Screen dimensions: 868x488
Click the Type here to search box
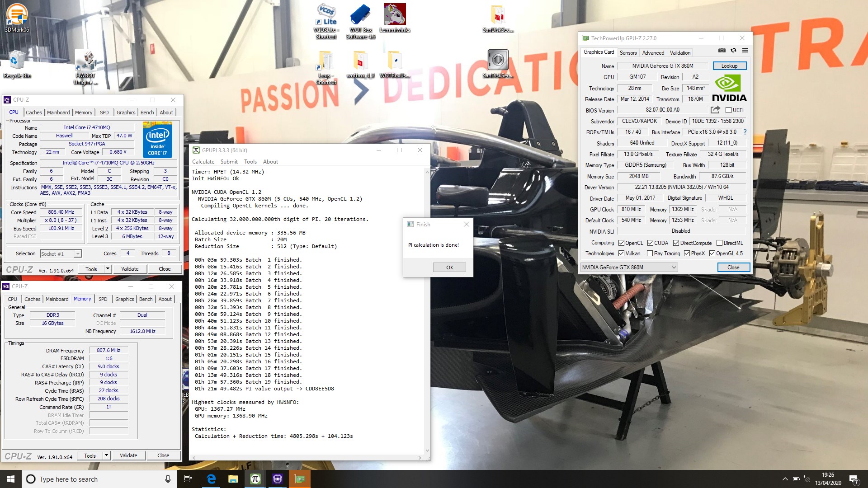[99, 479]
